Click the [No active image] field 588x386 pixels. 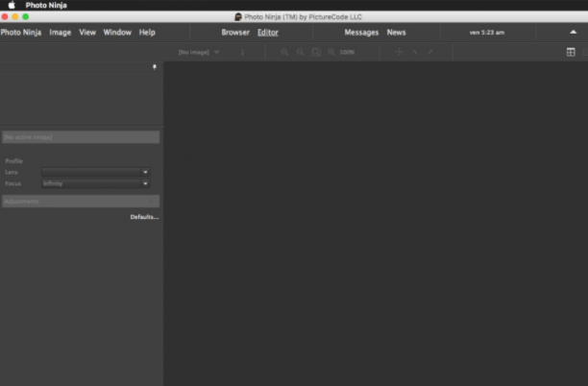pos(81,137)
